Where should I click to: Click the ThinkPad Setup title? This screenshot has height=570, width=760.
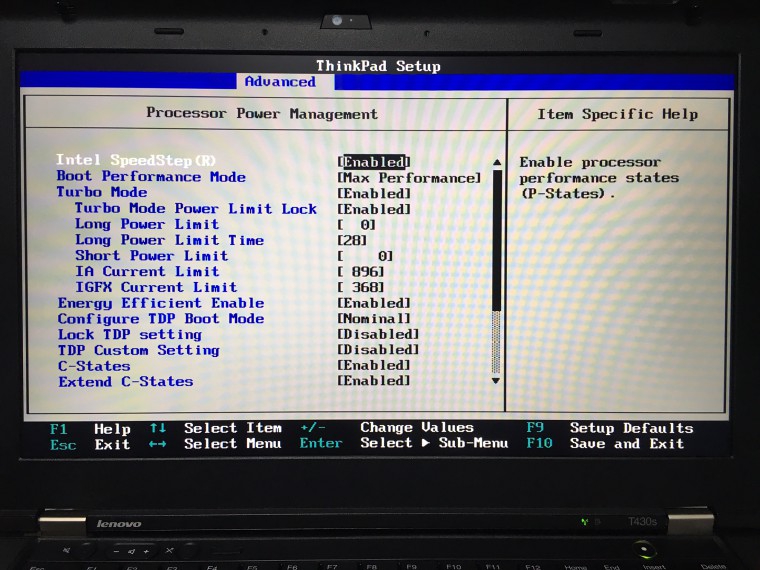click(379, 66)
